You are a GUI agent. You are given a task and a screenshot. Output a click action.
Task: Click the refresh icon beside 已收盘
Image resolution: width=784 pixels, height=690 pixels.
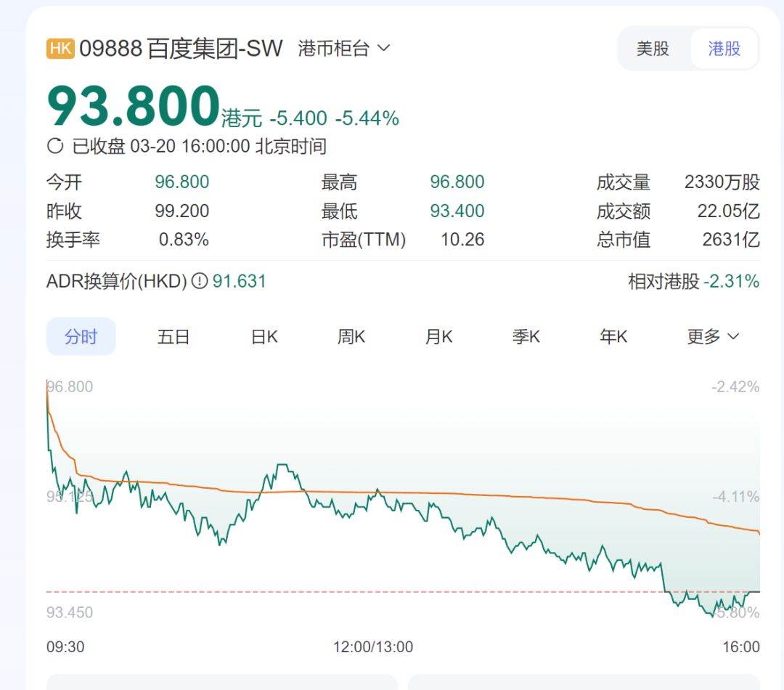pyautogui.click(x=54, y=146)
